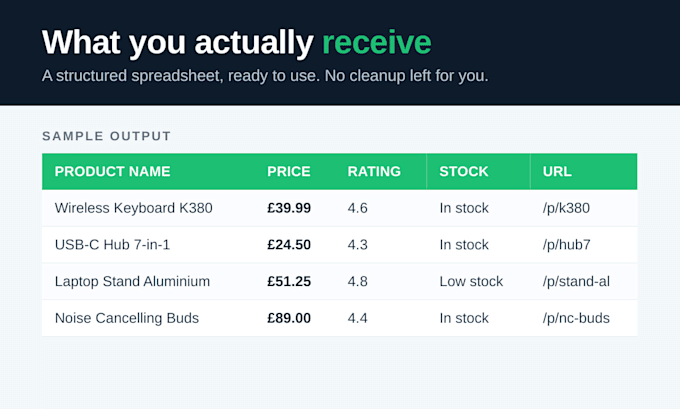Image resolution: width=680 pixels, height=409 pixels.
Task: Select the £89.00 price value
Action: [x=289, y=318]
